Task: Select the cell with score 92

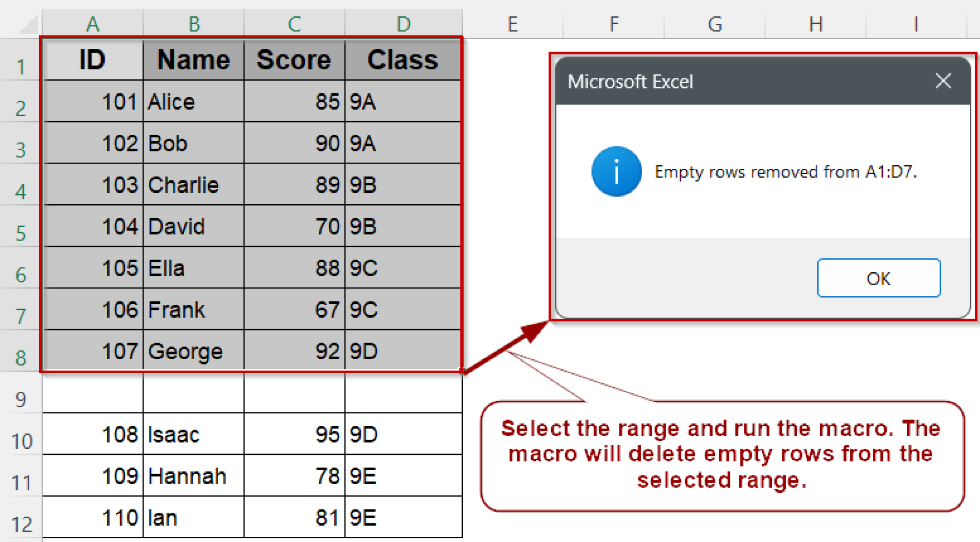Action: click(293, 352)
